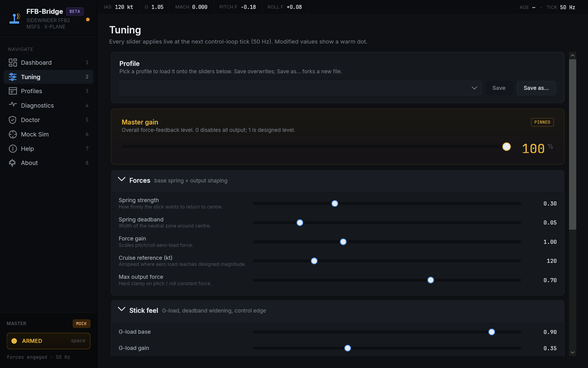
Task: Collapse the Forces section
Action: (122, 180)
